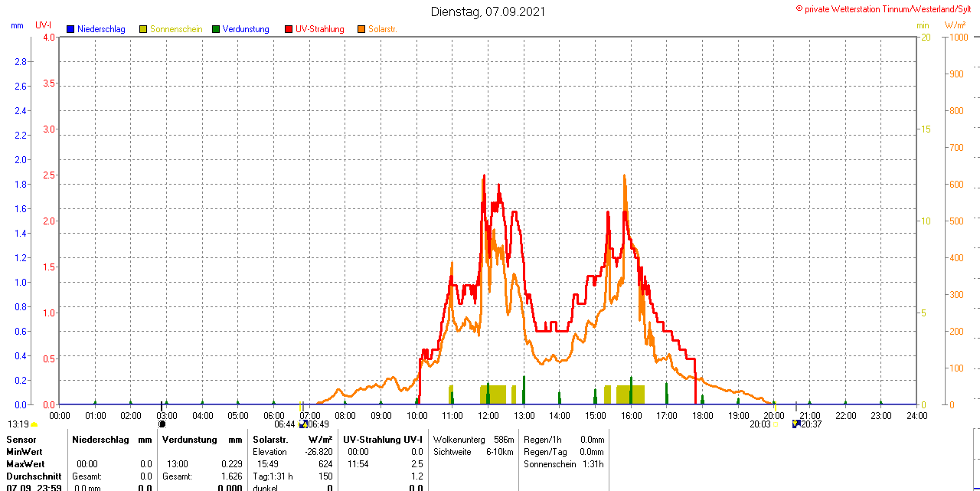Image resolution: width=980 pixels, height=491 pixels.
Task: Click the 12:00 label on the time axis
Action: pyautogui.click(x=488, y=415)
